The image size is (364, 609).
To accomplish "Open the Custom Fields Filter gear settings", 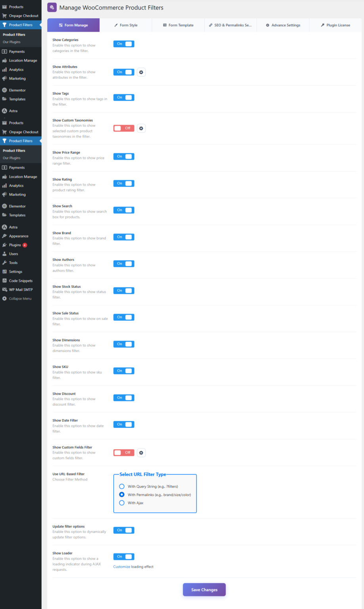I will [141, 453].
